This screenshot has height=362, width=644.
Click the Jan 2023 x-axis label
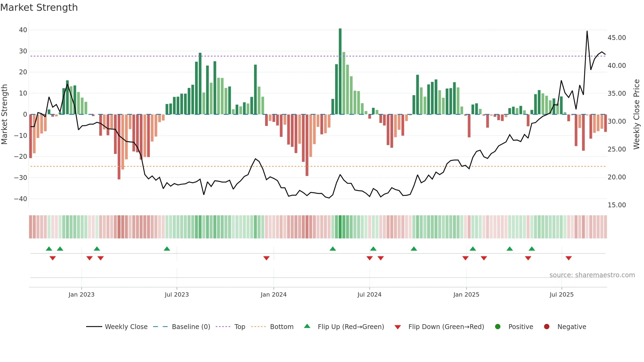(82, 295)
